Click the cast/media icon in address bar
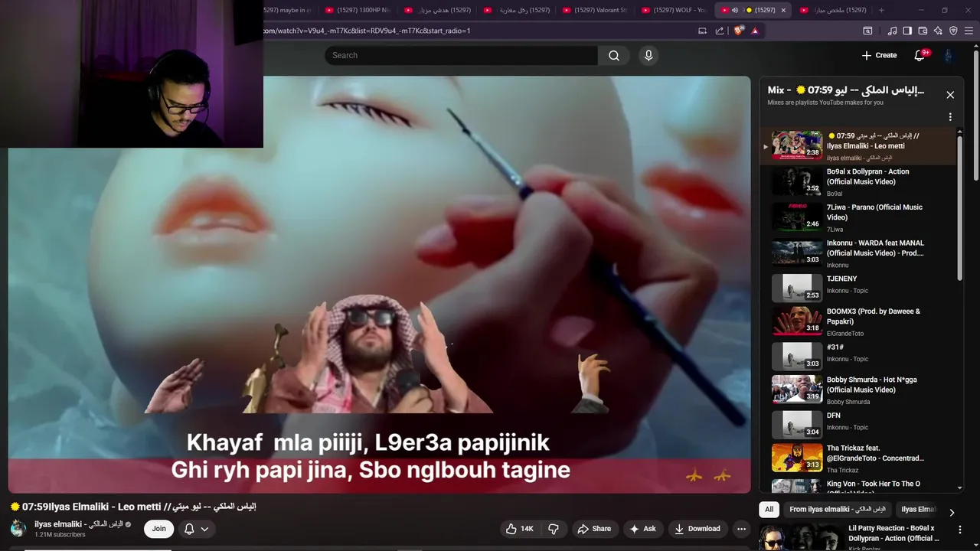The width and height of the screenshot is (980, 551). click(x=702, y=31)
